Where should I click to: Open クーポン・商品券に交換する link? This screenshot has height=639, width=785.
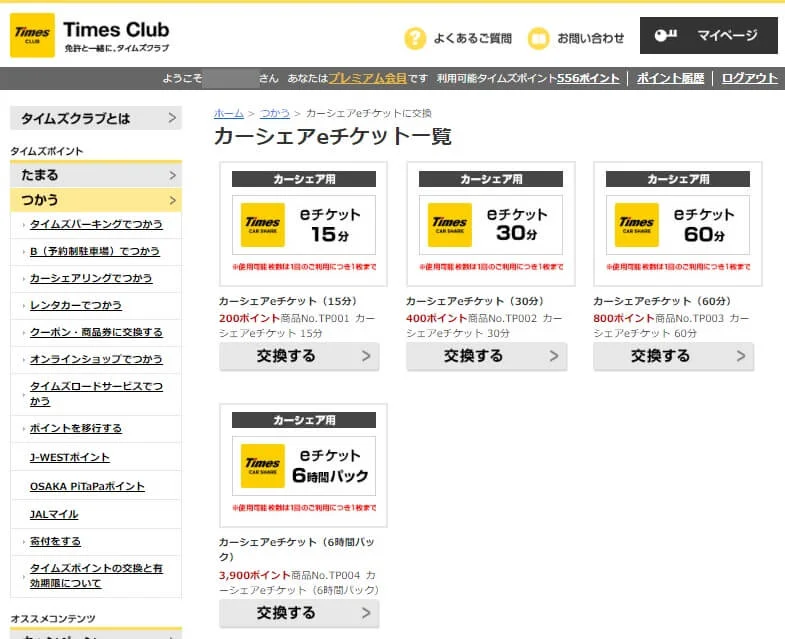[x=96, y=333]
